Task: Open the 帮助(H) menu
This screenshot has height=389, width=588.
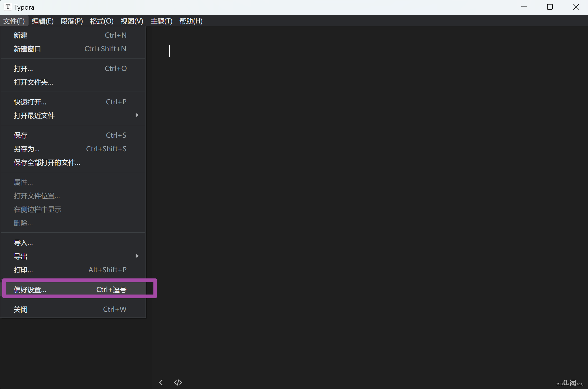Action: pos(191,21)
